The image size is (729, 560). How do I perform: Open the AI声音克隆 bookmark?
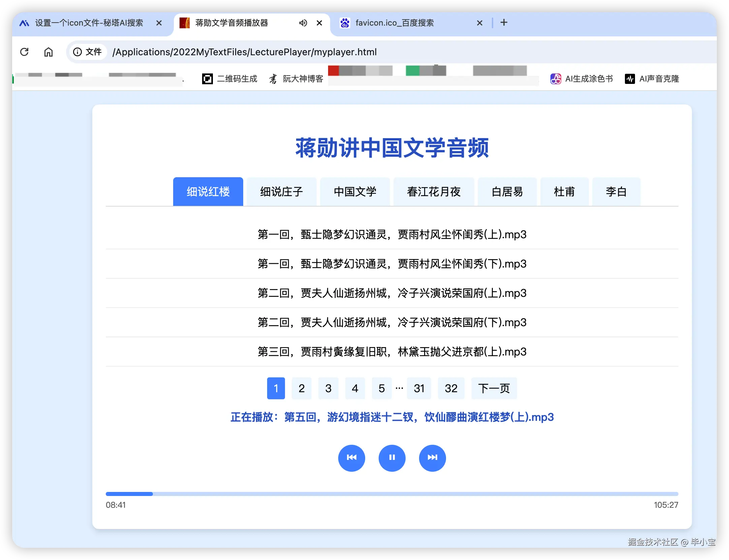click(x=652, y=79)
